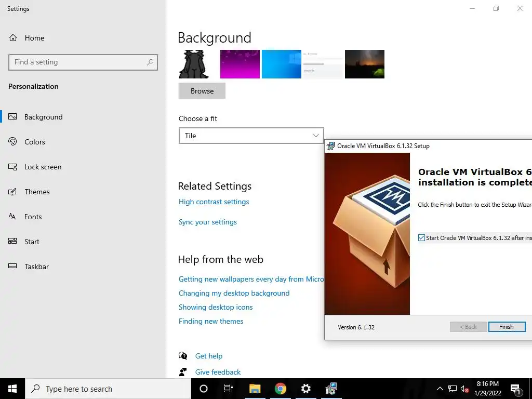Click the Browse button
532x399 pixels.
pos(202,91)
